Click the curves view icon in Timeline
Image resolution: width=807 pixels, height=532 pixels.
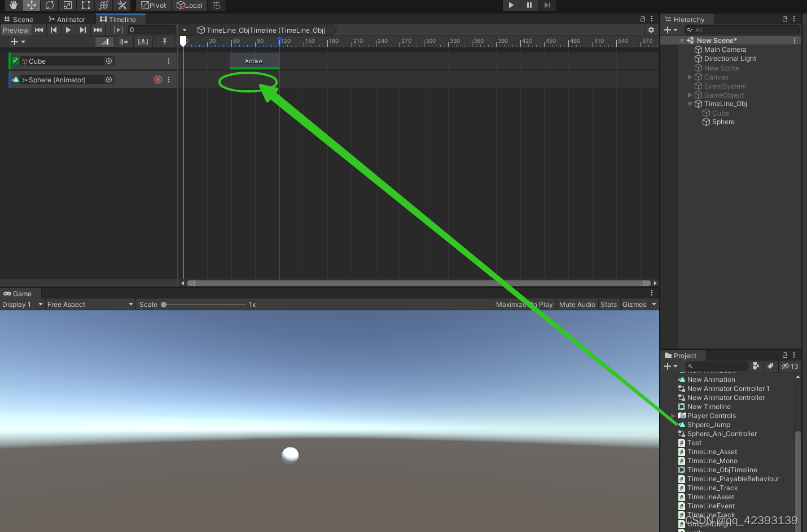coord(104,41)
